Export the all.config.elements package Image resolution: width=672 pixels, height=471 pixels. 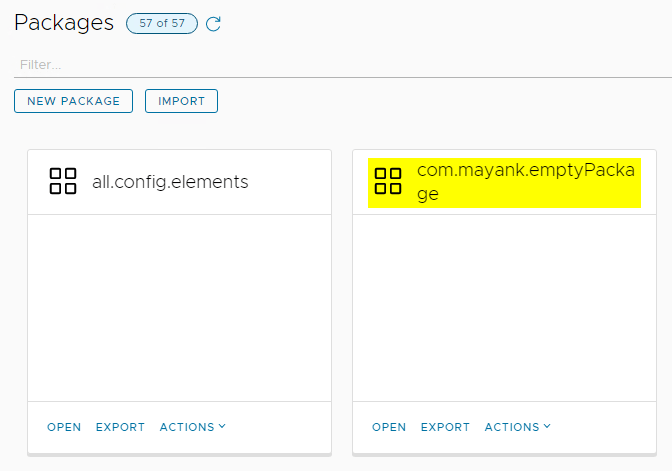pos(120,427)
